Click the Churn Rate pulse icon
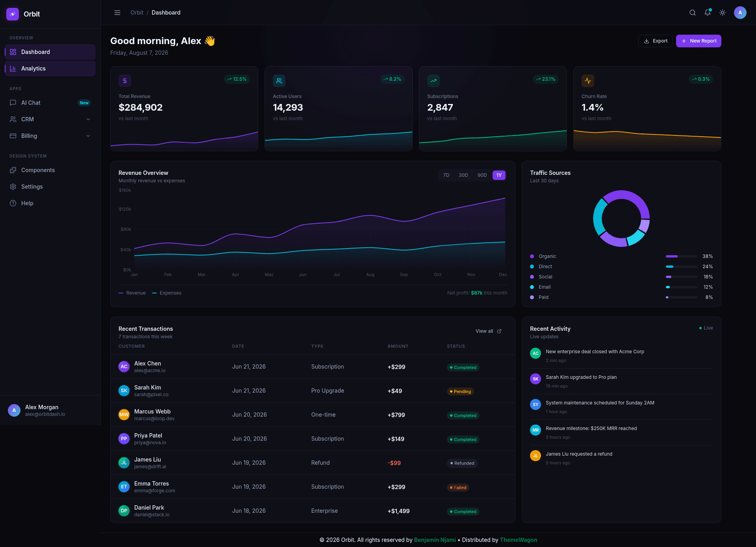The width and height of the screenshot is (756, 547). [x=588, y=81]
